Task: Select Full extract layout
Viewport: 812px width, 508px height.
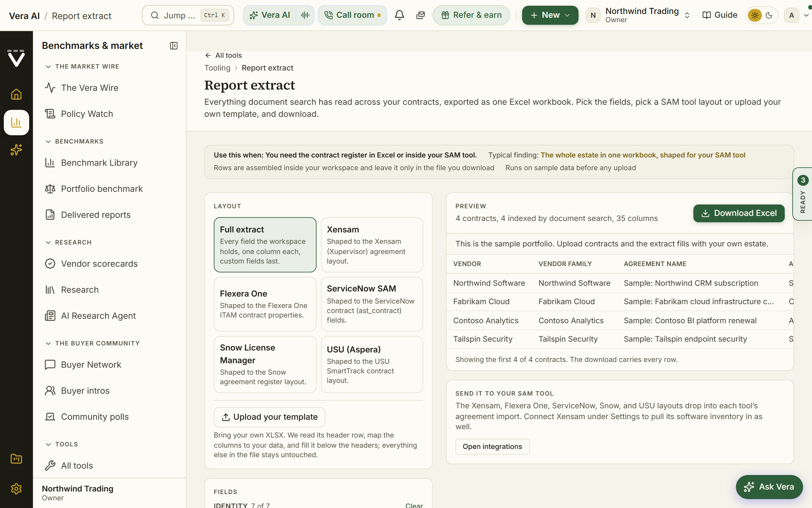Action: pyautogui.click(x=265, y=244)
